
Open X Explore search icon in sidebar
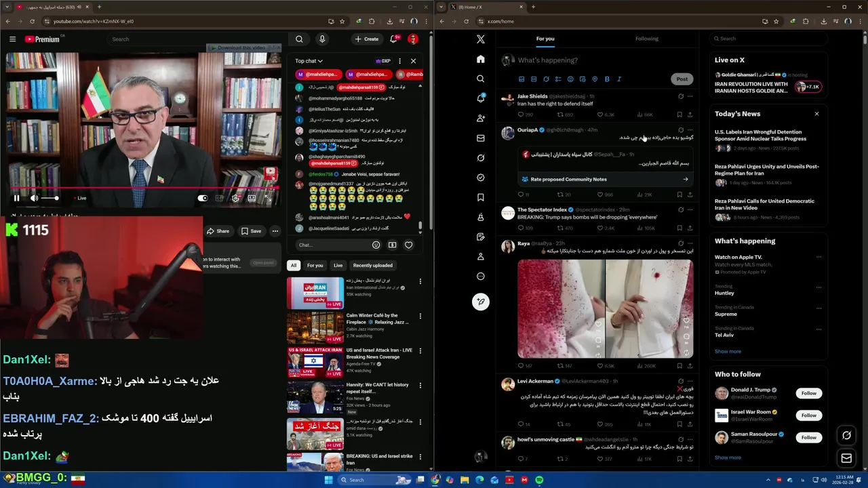point(481,79)
